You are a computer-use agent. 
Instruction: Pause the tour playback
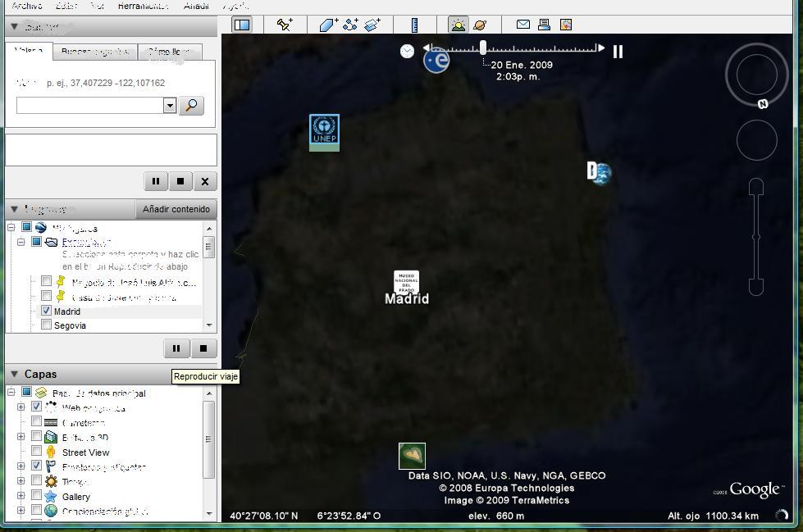[x=176, y=348]
